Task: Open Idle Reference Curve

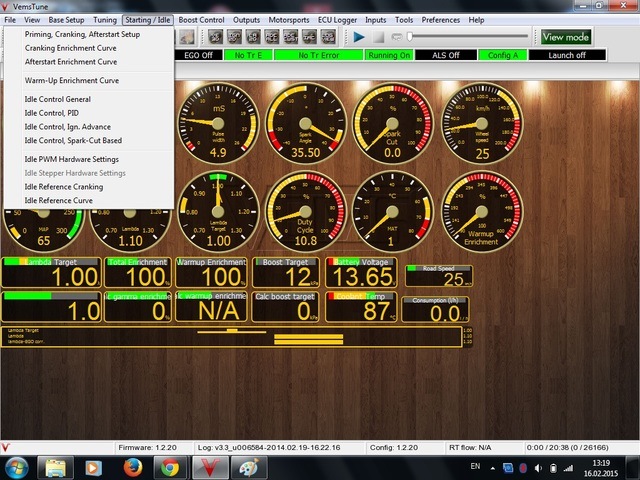Action: [x=89, y=200]
